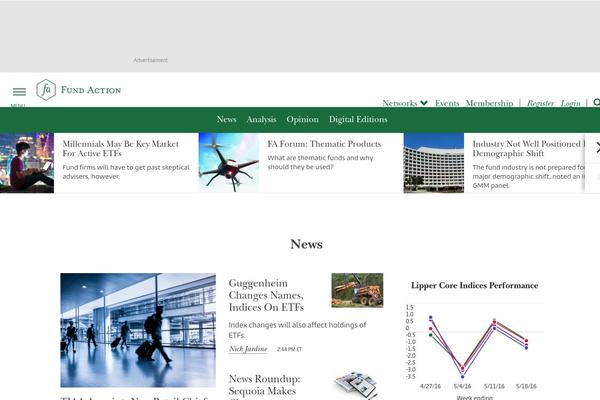This screenshot has width=600, height=400.
Task: Select the Analysis tab
Action: coord(261,119)
